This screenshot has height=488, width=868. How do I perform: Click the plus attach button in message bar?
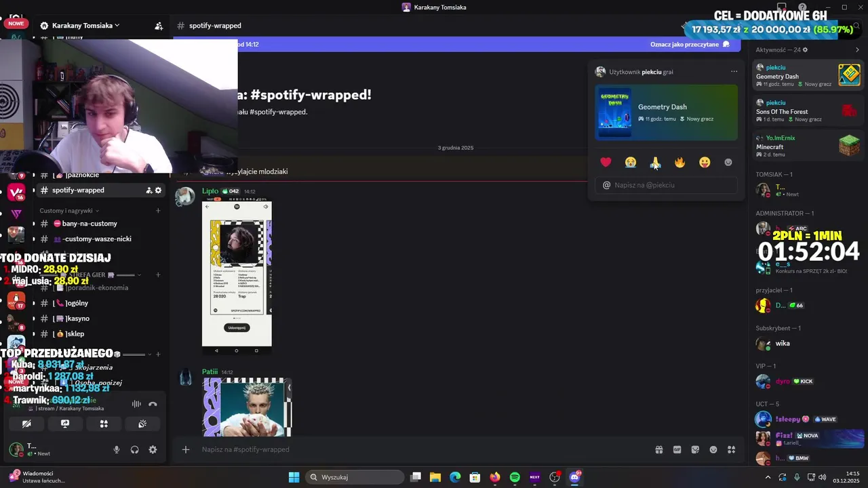click(x=185, y=449)
